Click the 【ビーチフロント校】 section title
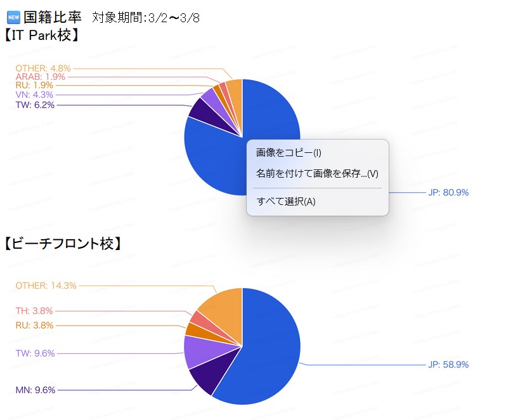Viewport: 532px width, 420px height. pyautogui.click(x=62, y=243)
